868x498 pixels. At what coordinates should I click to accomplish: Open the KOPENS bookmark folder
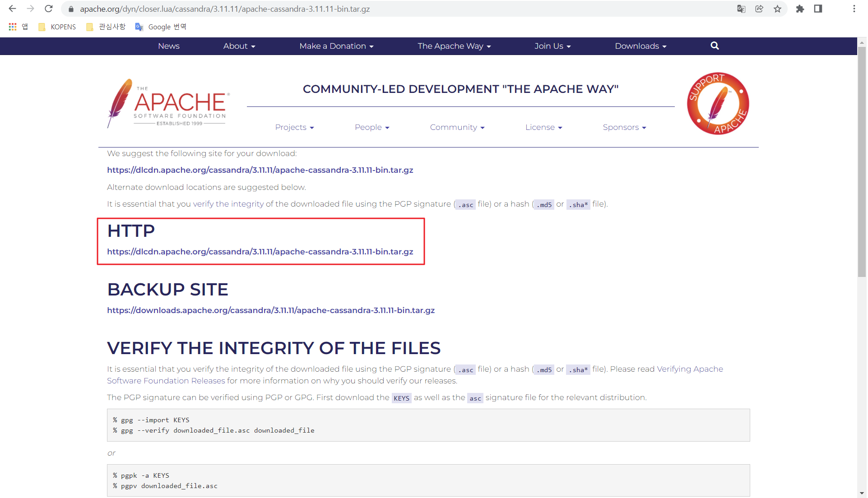[57, 27]
